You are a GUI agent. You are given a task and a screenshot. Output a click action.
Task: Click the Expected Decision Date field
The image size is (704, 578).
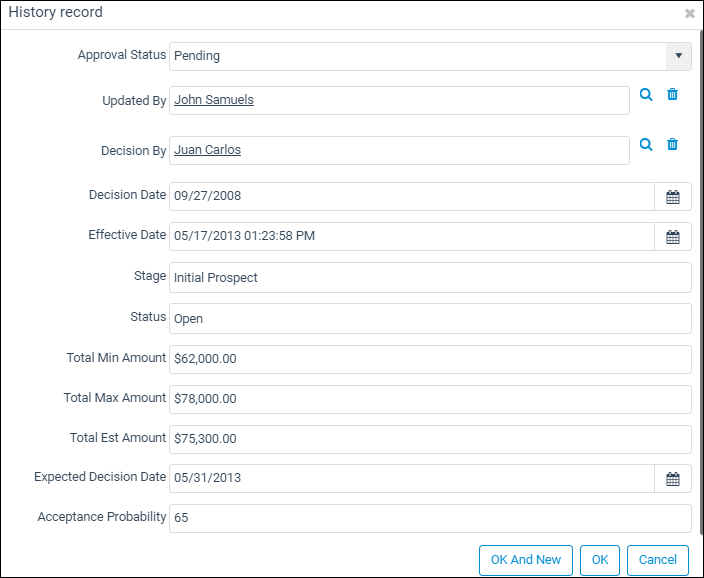click(412, 478)
